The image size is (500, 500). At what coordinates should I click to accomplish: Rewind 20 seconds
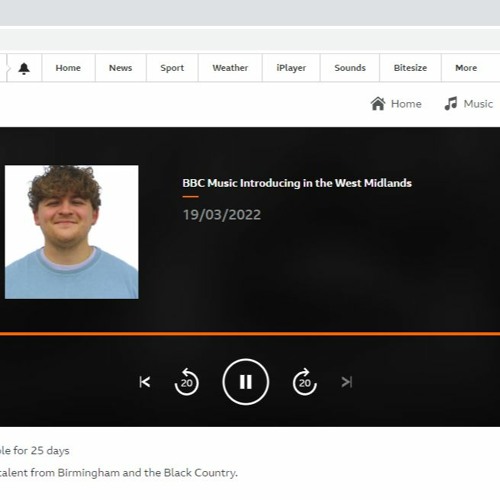tap(187, 382)
